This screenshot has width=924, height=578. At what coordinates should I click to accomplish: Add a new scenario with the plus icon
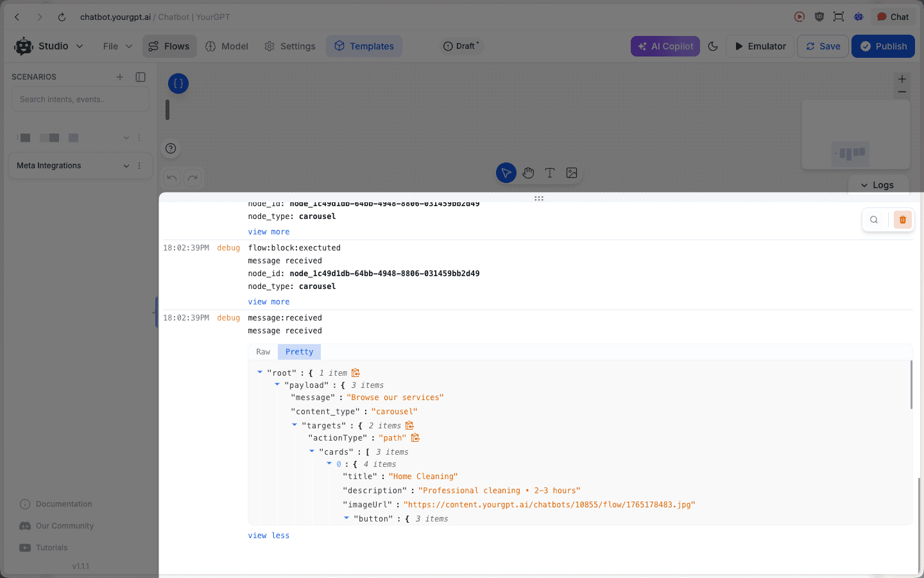pos(119,76)
